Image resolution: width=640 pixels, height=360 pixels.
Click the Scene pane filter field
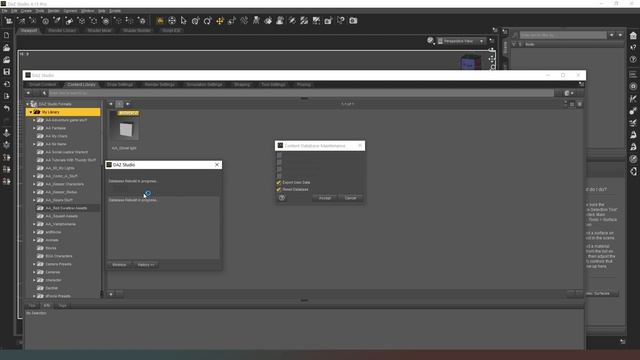563,35
